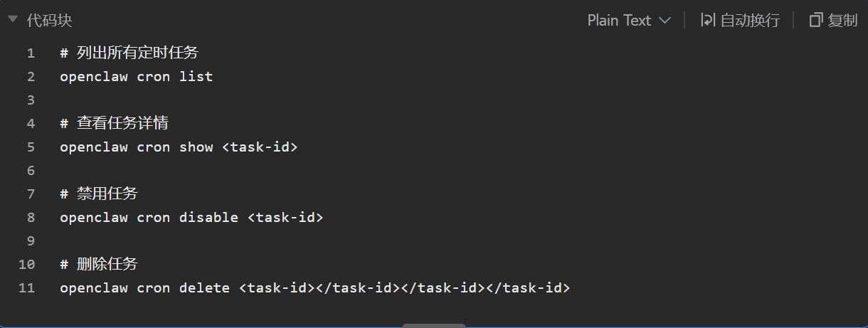Click the horizontal scrollbar handle at bottom
This screenshot has height=328, width=868.
click(434, 325)
